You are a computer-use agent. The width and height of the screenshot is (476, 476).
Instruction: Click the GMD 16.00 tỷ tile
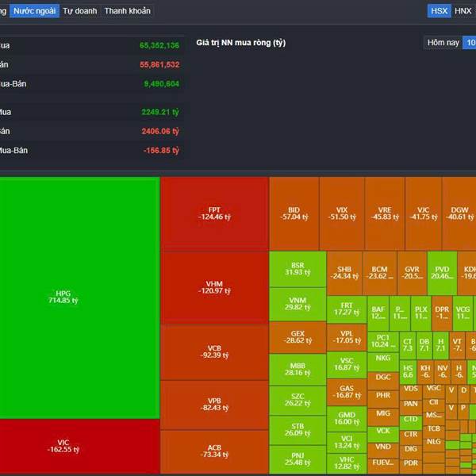point(347,419)
